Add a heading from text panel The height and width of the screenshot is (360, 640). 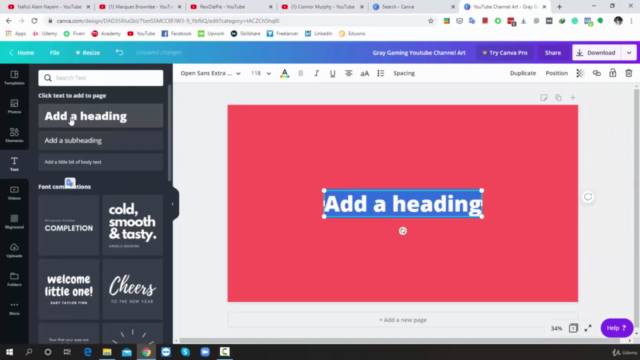tap(101, 116)
